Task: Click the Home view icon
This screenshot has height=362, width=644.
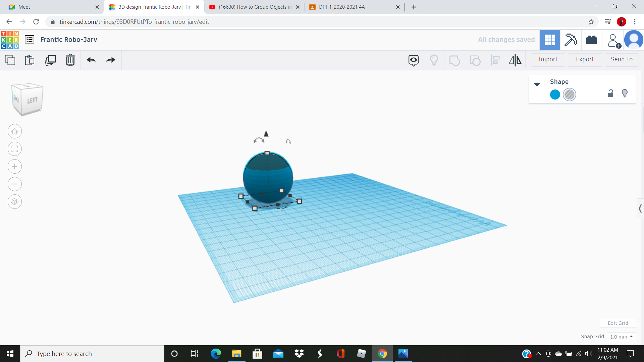Action: tap(14, 131)
